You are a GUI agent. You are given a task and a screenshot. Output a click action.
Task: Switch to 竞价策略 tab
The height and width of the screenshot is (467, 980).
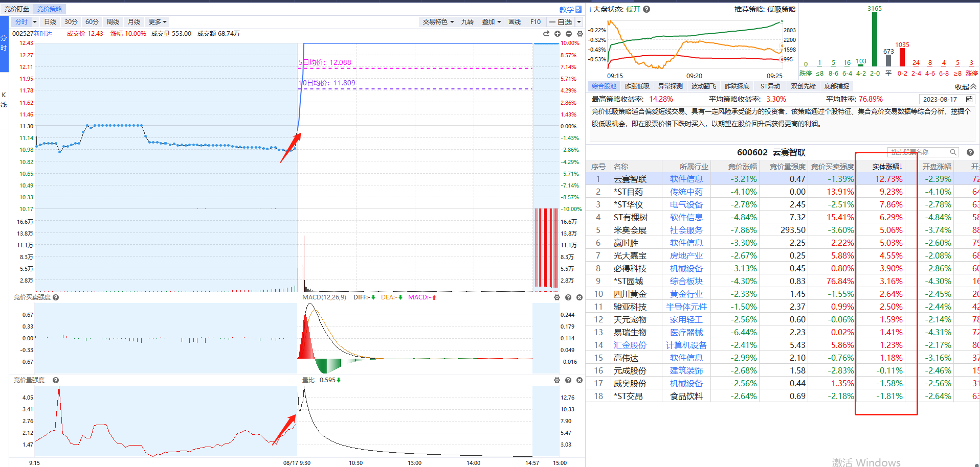(x=50, y=9)
